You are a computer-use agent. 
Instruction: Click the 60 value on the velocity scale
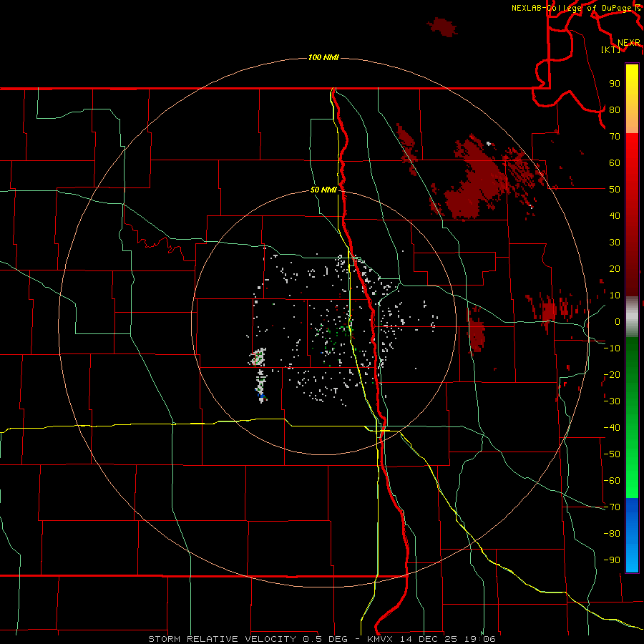615,162
